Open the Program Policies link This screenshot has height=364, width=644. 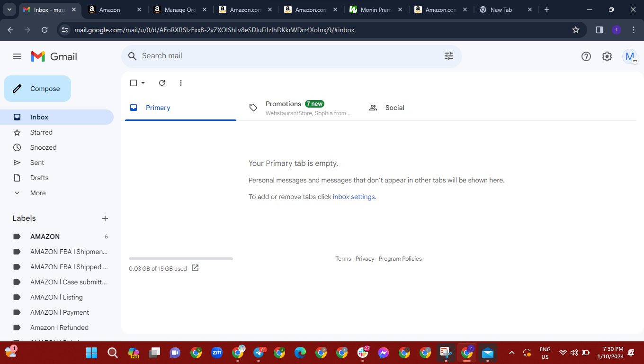[x=400, y=259]
